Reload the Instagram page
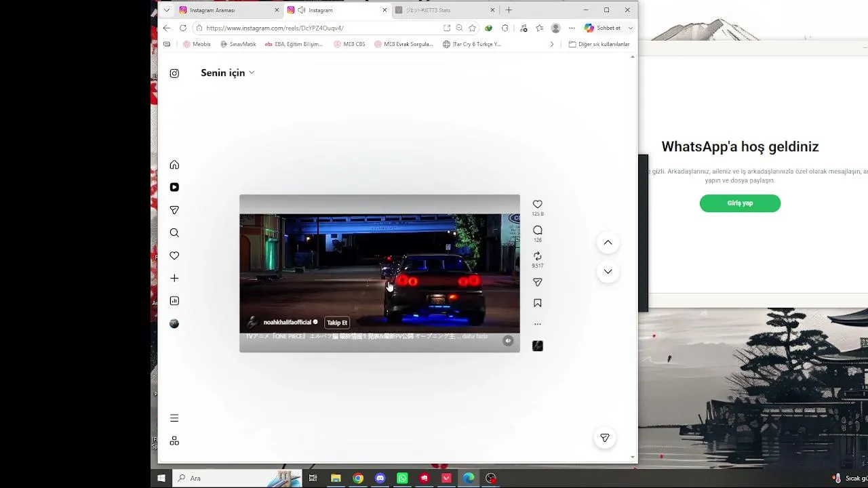 coord(183,28)
